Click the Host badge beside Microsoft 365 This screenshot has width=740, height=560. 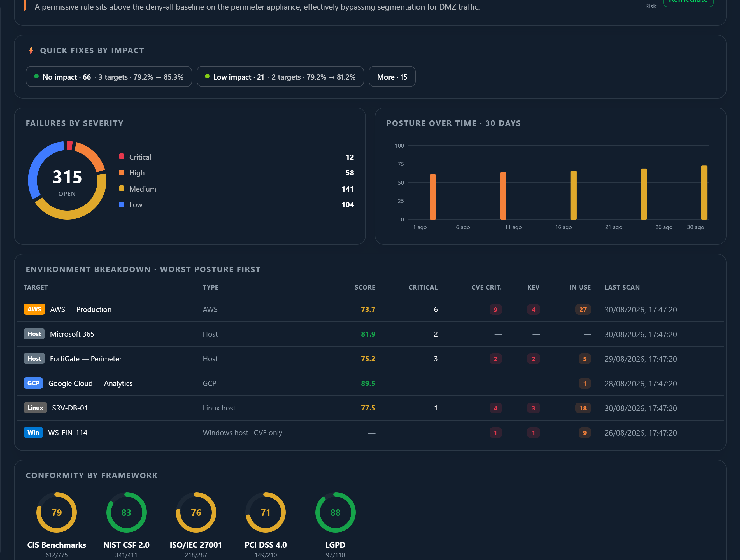[x=34, y=334]
